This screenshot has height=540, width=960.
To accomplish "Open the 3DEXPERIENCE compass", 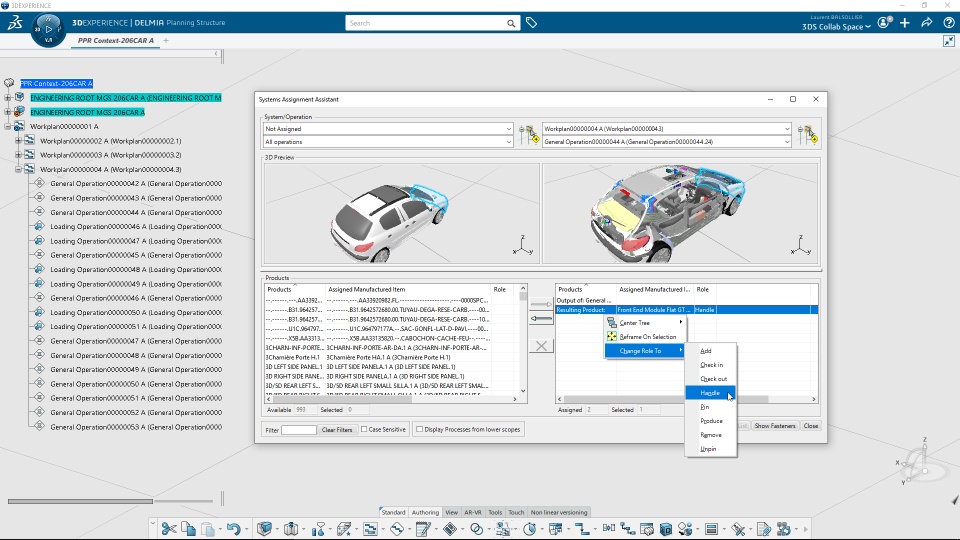I will coord(48,28).
